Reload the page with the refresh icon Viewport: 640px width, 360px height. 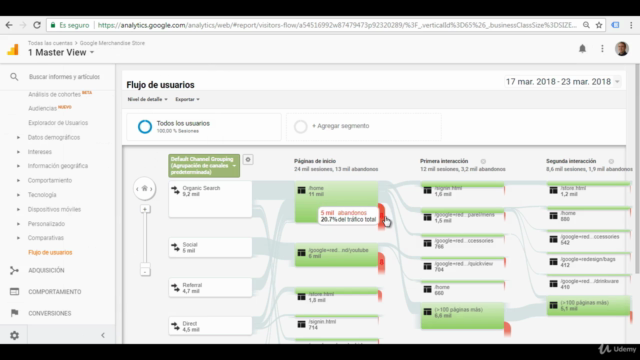point(37,25)
